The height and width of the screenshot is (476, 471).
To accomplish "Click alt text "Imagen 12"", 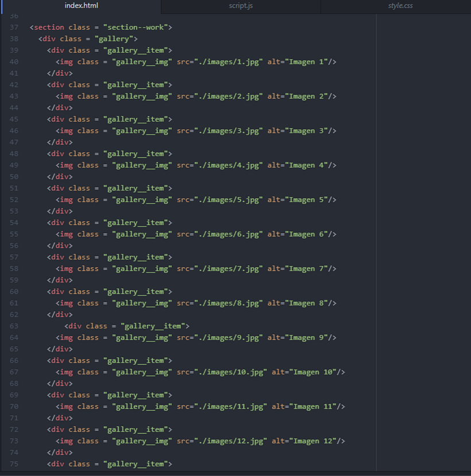I will coord(313,441).
